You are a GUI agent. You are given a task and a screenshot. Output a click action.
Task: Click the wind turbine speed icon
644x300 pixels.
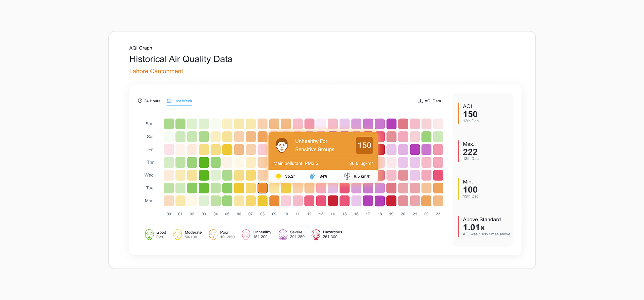click(x=347, y=176)
